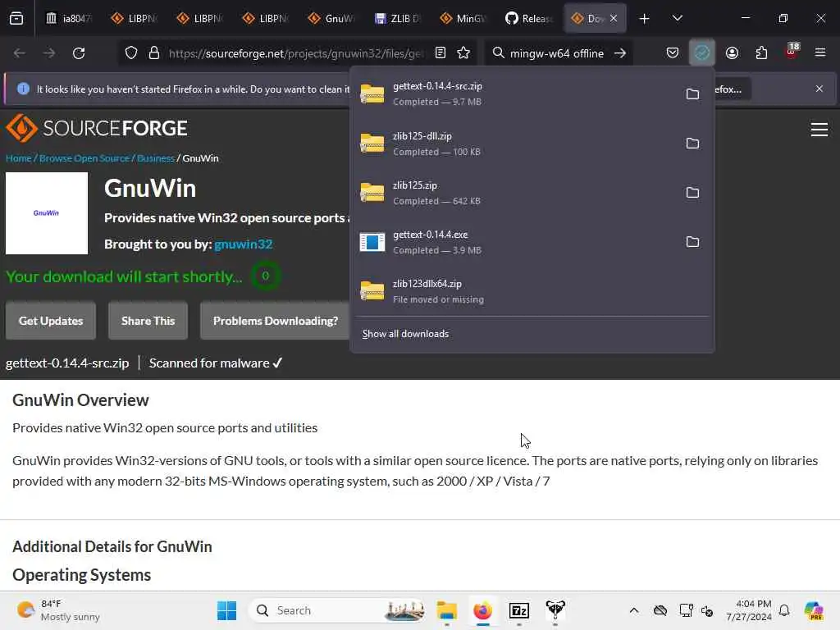Switch to the ZLIB DLL tab
This screenshot has height=630, width=840.
[397, 18]
